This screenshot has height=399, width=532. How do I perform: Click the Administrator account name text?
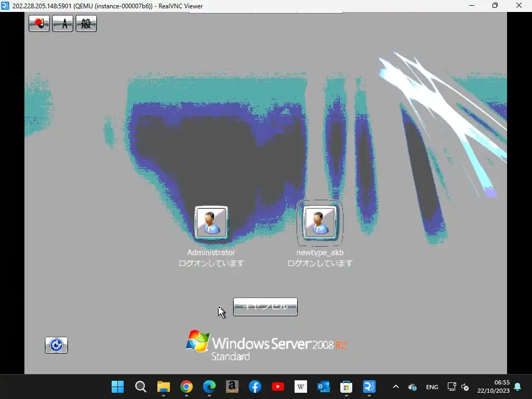tap(211, 252)
